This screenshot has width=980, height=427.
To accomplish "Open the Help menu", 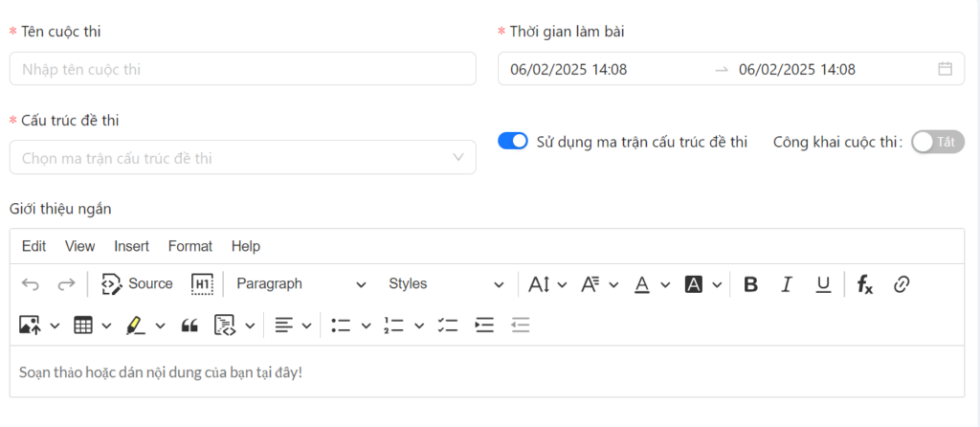I will pyautogui.click(x=246, y=246).
